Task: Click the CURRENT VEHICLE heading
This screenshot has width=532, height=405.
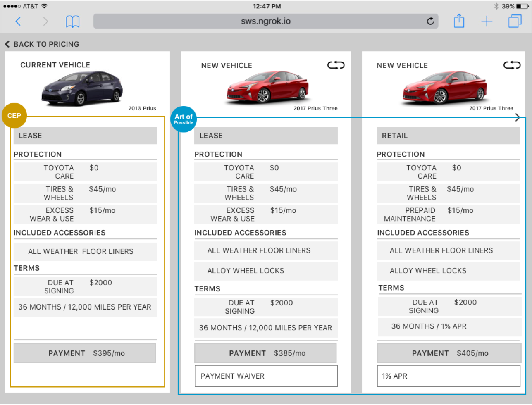Action: pyautogui.click(x=55, y=65)
